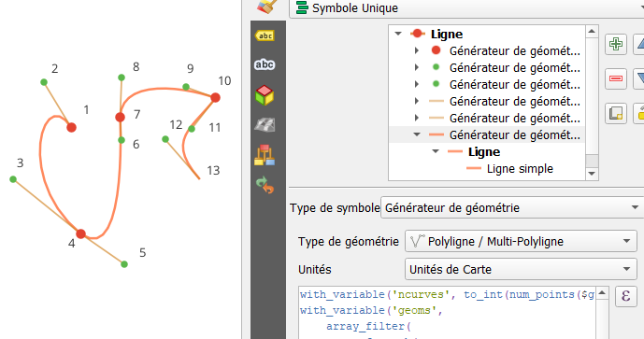This screenshot has width=644, height=339.
Task: Select the root Ligne symbol row
Action: click(x=447, y=34)
